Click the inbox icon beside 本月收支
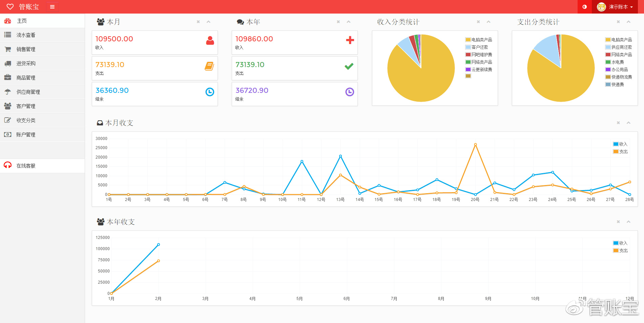The image size is (644, 323). (x=100, y=123)
